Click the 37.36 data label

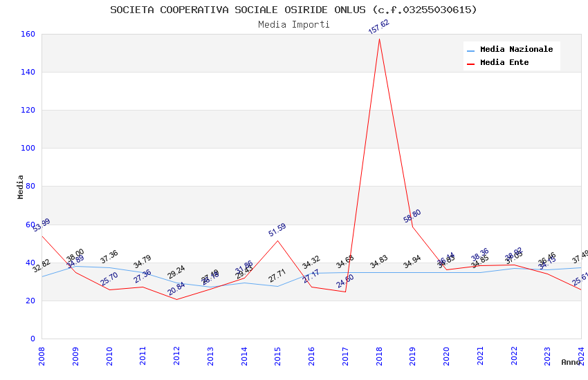[109, 257]
